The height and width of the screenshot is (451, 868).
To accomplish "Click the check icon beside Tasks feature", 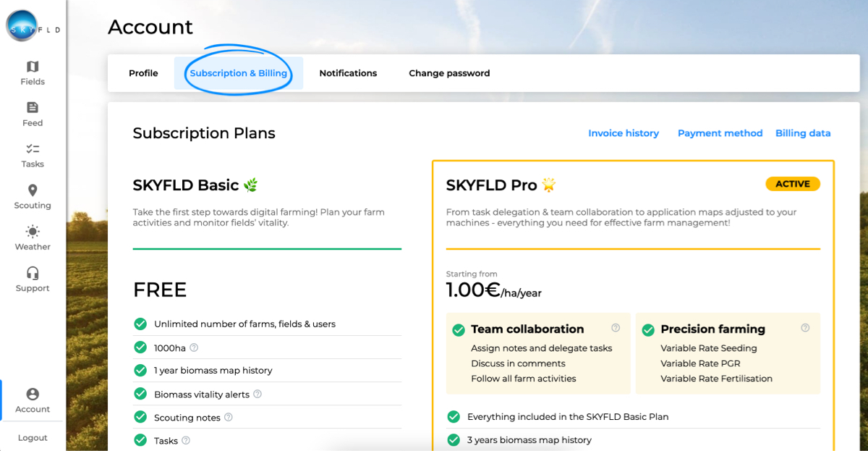I will click(140, 439).
